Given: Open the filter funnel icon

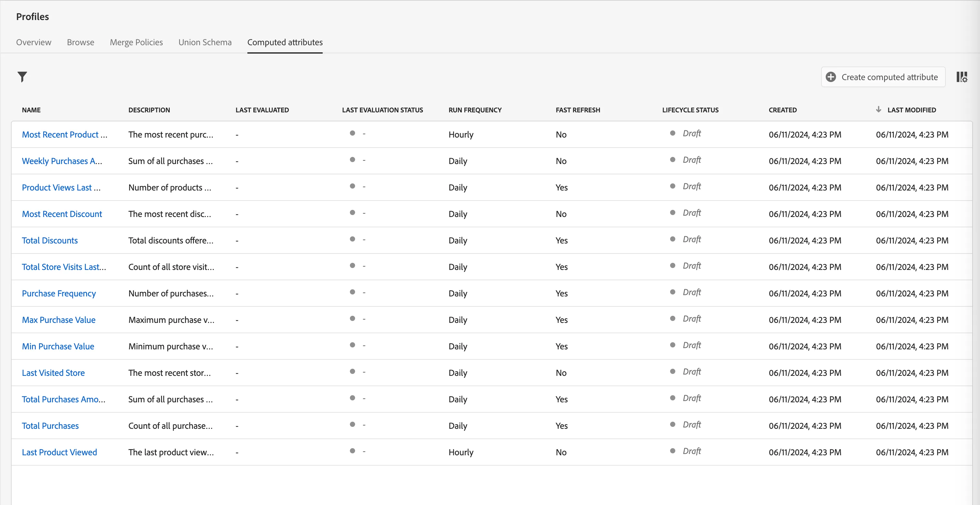Looking at the screenshot, I should pos(23,77).
